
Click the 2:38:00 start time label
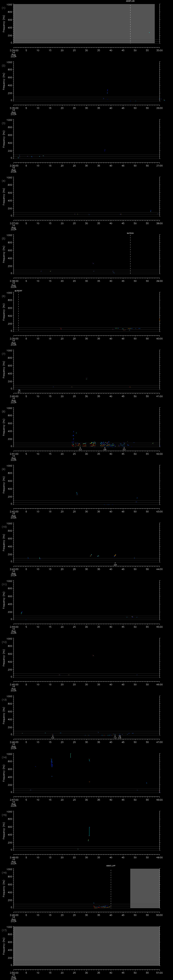tap(14, 281)
